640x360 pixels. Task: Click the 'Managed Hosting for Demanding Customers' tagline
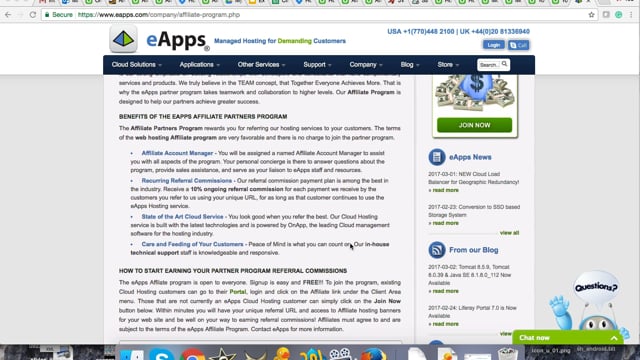[280, 41]
